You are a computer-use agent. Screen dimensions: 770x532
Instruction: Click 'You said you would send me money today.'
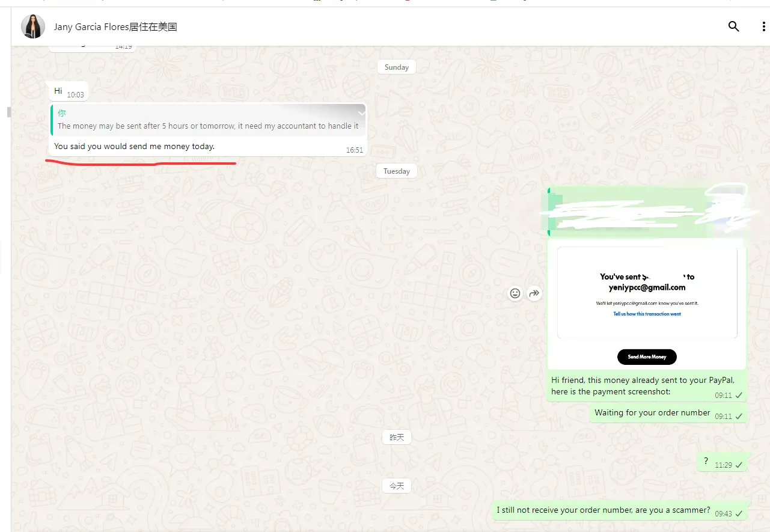click(134, 146)
